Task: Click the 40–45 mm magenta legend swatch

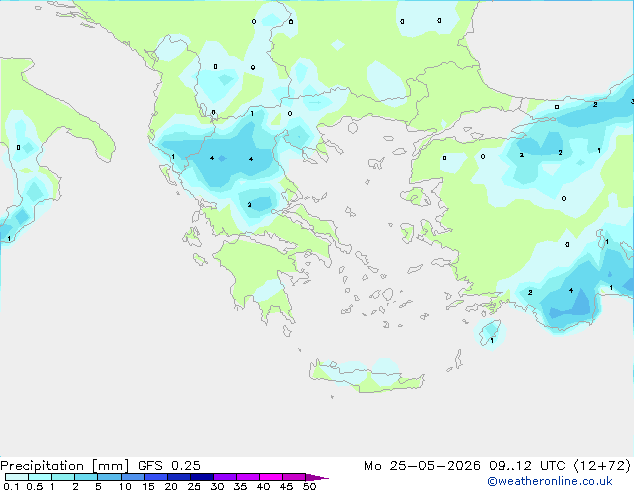Action: coord(271,477)
